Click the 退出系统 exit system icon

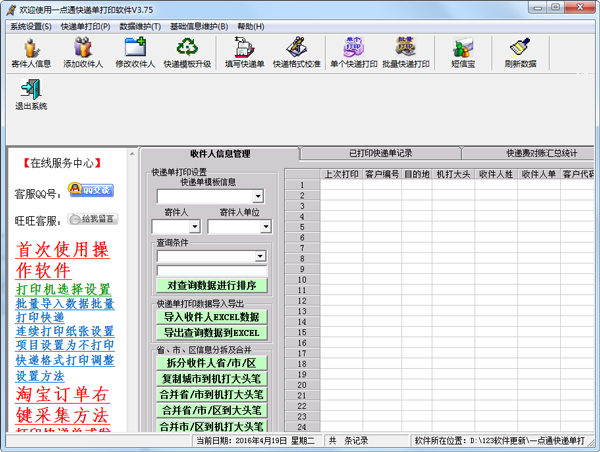point(30,94)
